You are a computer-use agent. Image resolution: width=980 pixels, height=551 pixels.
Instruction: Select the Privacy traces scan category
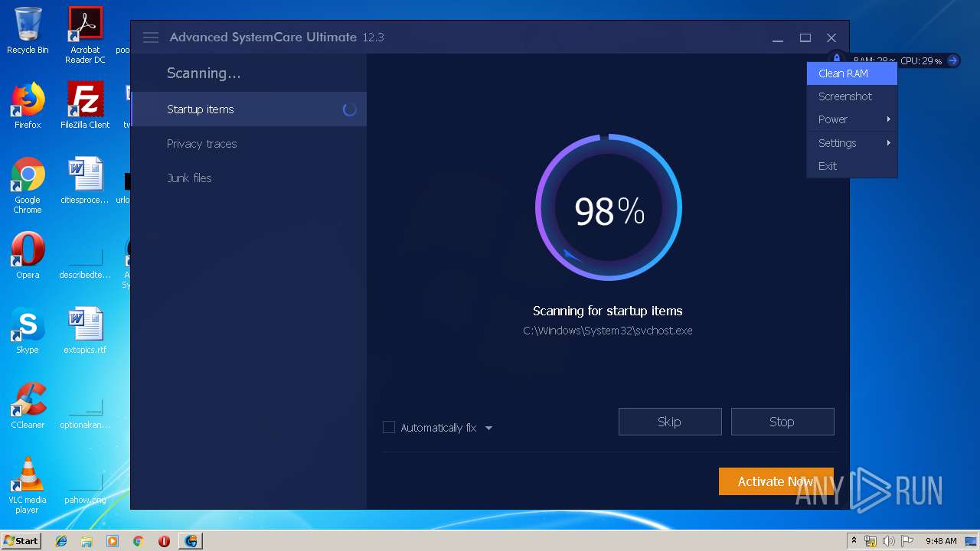[249, 144]
